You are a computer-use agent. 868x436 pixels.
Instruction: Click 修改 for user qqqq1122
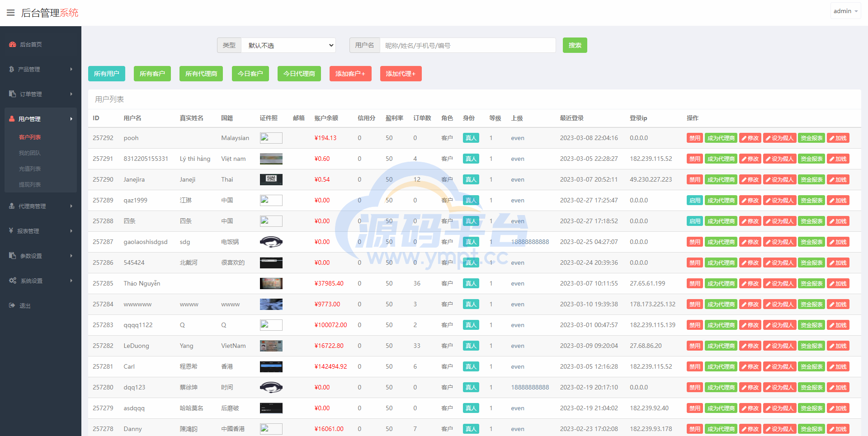click(750, 325)
